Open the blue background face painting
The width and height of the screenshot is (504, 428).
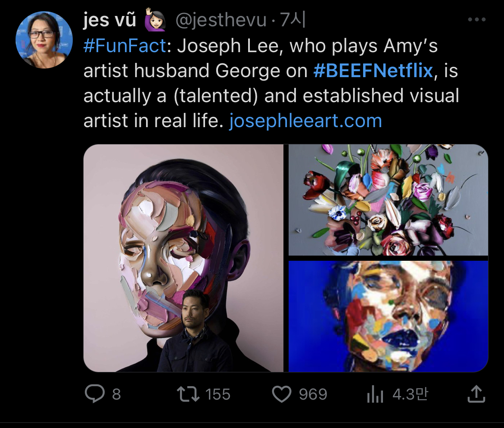point(388,316)
